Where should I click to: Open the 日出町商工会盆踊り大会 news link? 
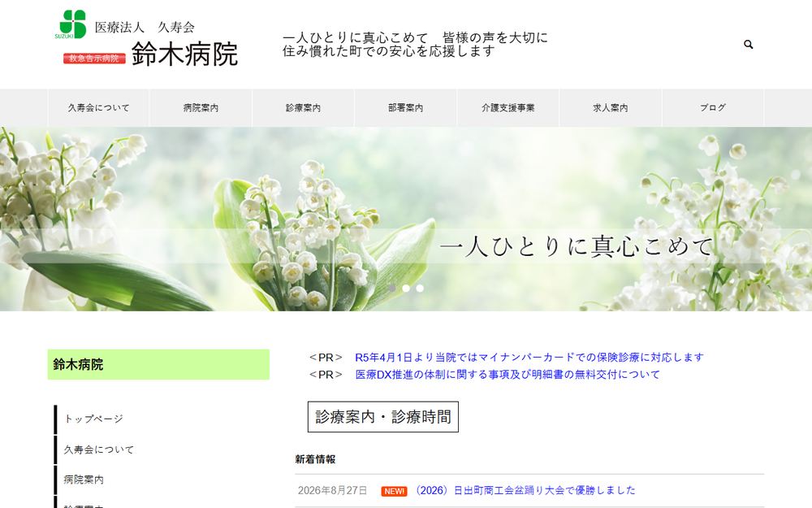click(x=524, y=490)
